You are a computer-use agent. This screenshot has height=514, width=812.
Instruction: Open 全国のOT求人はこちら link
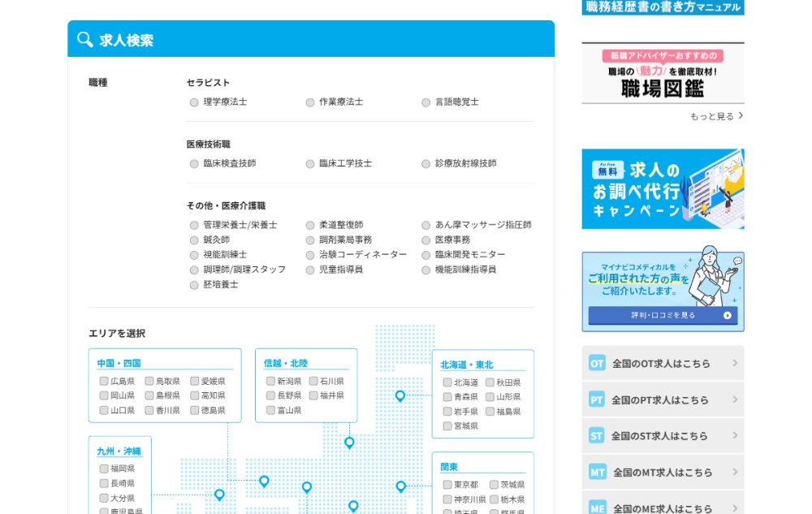663,363
